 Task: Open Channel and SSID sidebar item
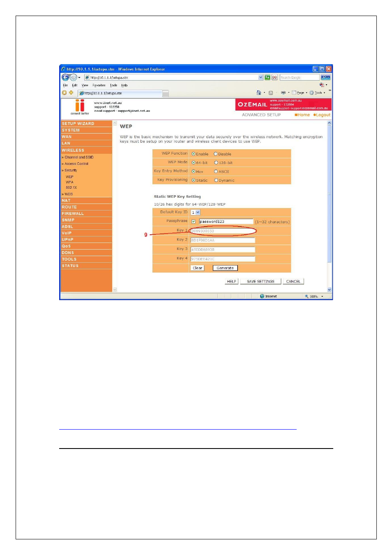coord(78,157)
